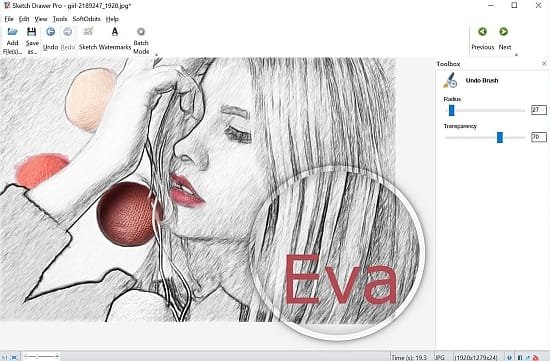Viewport: 550px width, 361px height.
Task: Click the greyed Redo arrow
Action: (68, 32)
